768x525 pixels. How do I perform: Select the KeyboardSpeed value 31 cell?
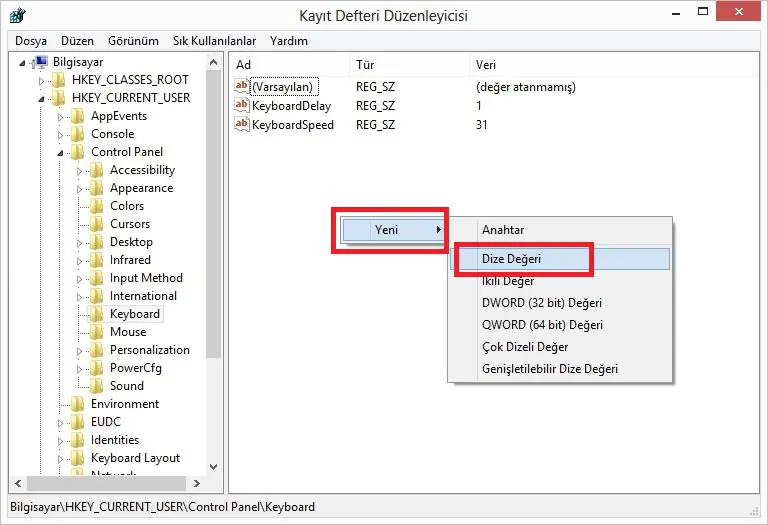coord(481,124)
